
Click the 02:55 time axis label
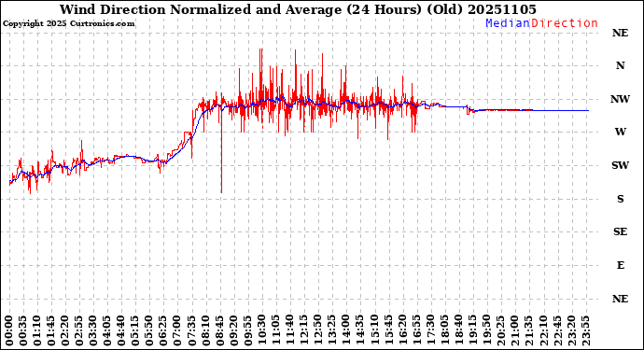(79, 331)
